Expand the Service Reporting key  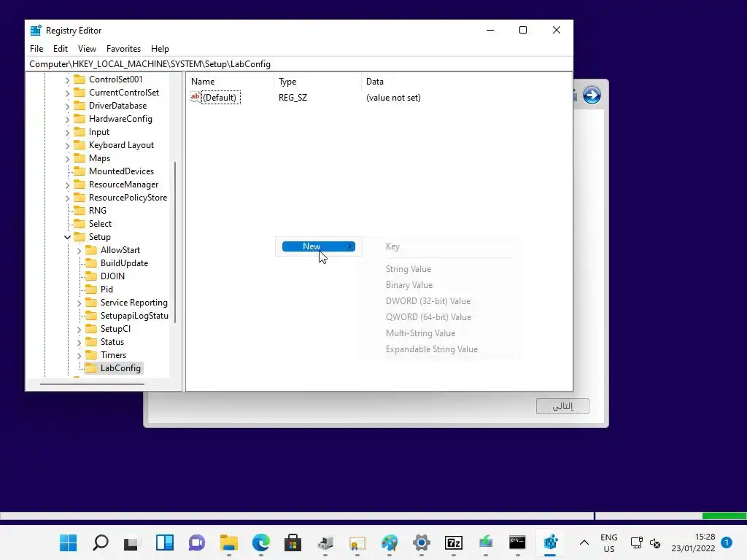tap(79, 303)
